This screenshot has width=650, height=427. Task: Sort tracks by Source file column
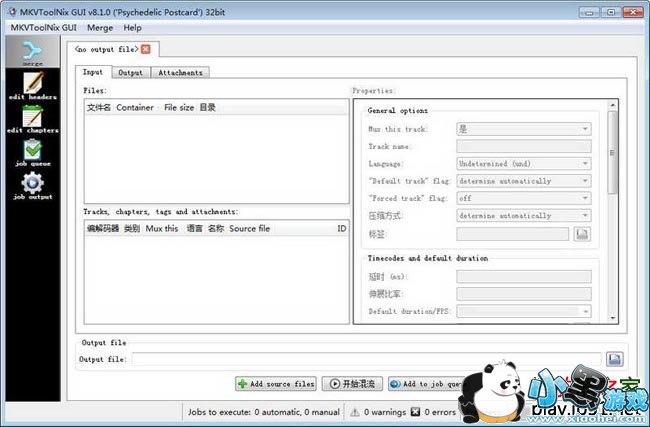[250, 228]
